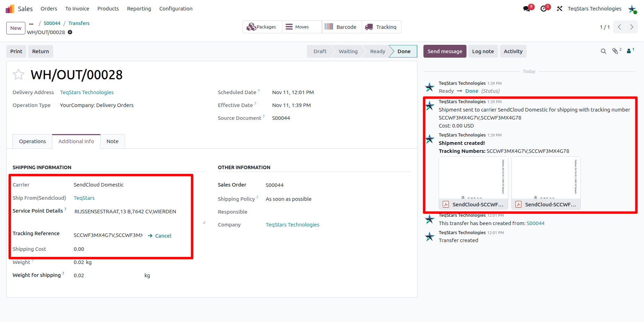Open TeqStars Technologies company link

coord(292,225)
